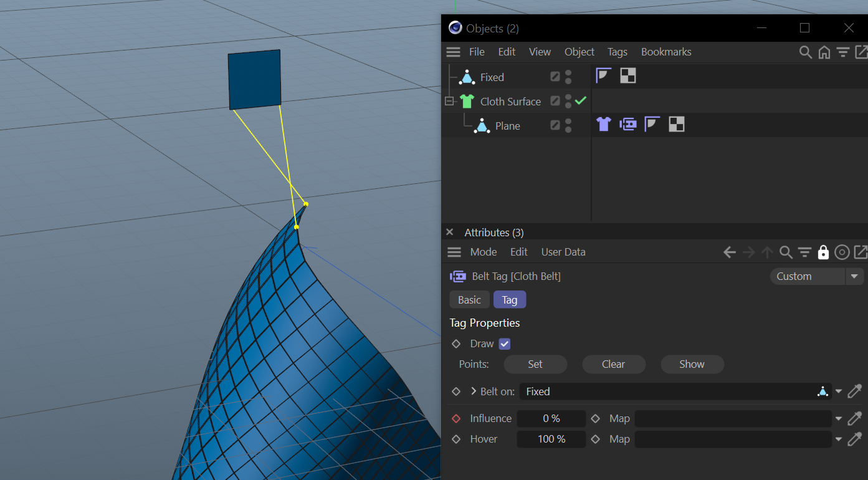Toggle the Draw keyframe diamond
Screen dimensions: 868x480
(456, 343)
